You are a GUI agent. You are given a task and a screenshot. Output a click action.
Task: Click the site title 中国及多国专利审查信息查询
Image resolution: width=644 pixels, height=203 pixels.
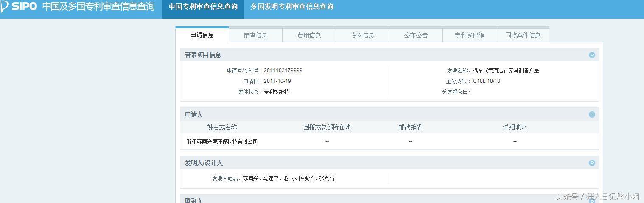coord(98,7)
